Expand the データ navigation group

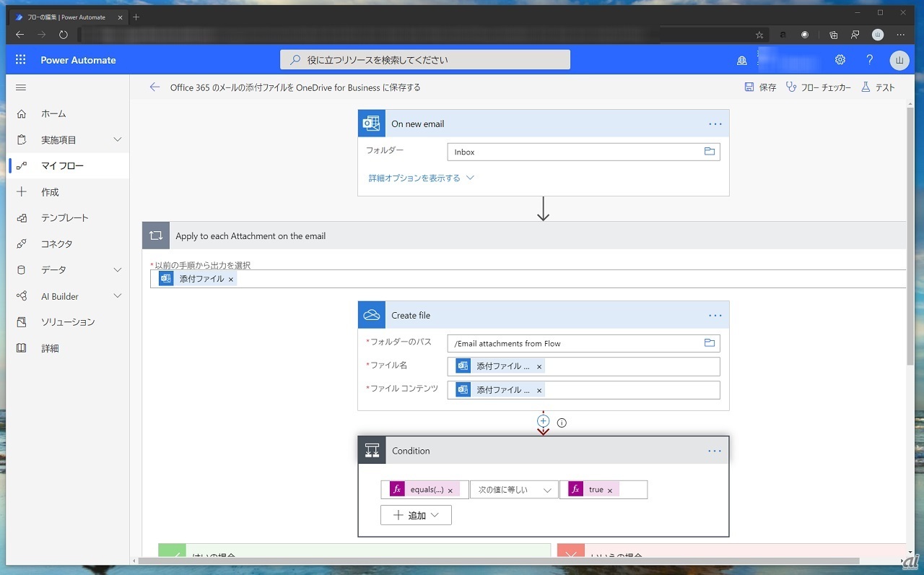[x=118, y=269]
